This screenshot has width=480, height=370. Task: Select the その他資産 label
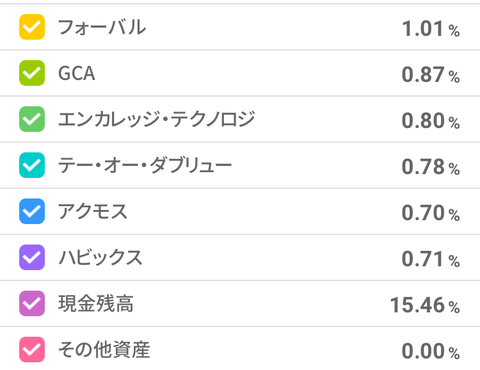tap(104, 349)
